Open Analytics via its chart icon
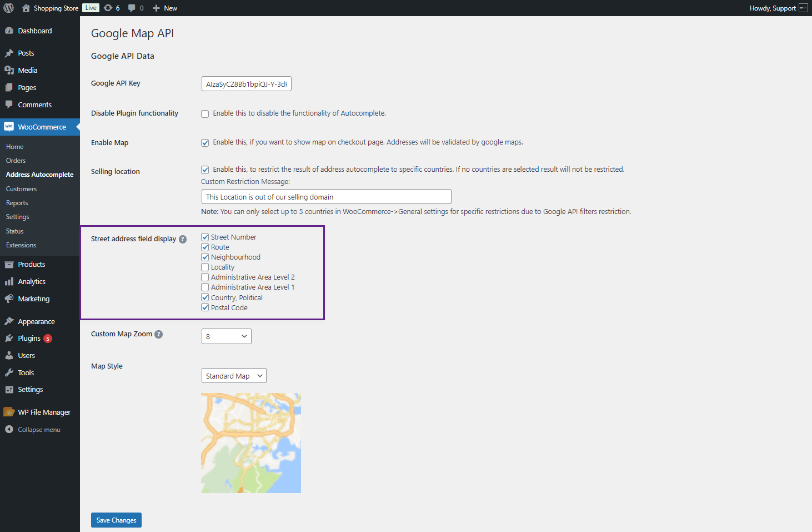The image size is (812, 532). pos(9,281)
